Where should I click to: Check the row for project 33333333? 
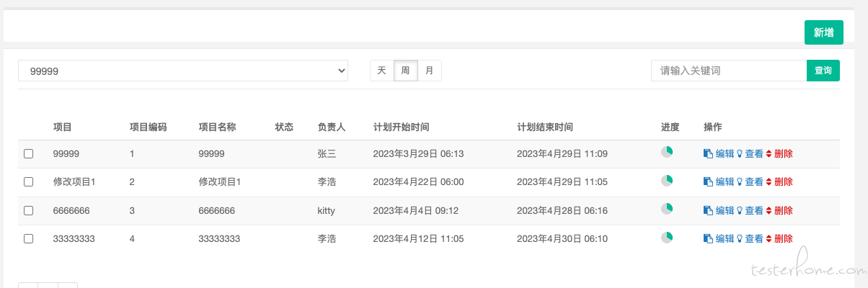(29, 238)
